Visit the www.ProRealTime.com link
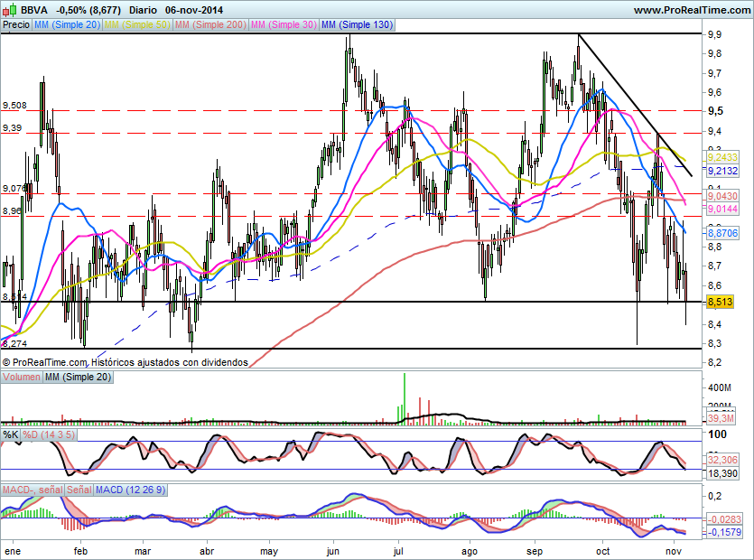The width and height of the screenshot is (754, 560). 692,10
